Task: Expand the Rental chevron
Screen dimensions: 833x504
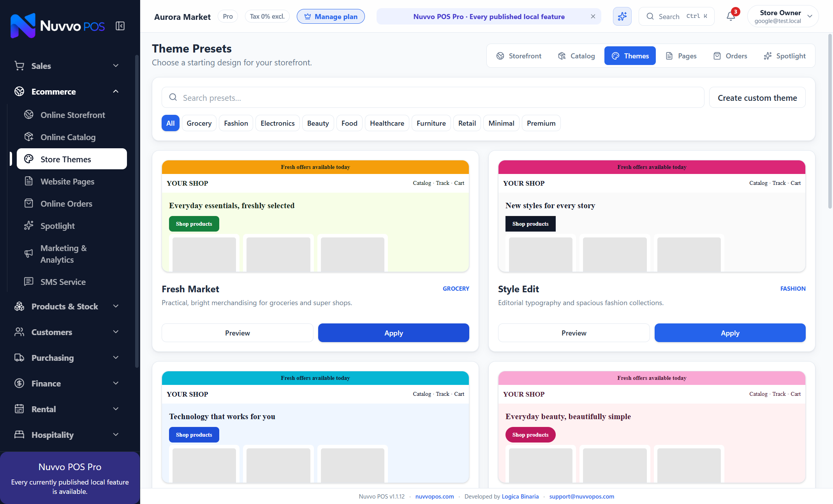Action: pyautogui.click(x=116, y=409)
